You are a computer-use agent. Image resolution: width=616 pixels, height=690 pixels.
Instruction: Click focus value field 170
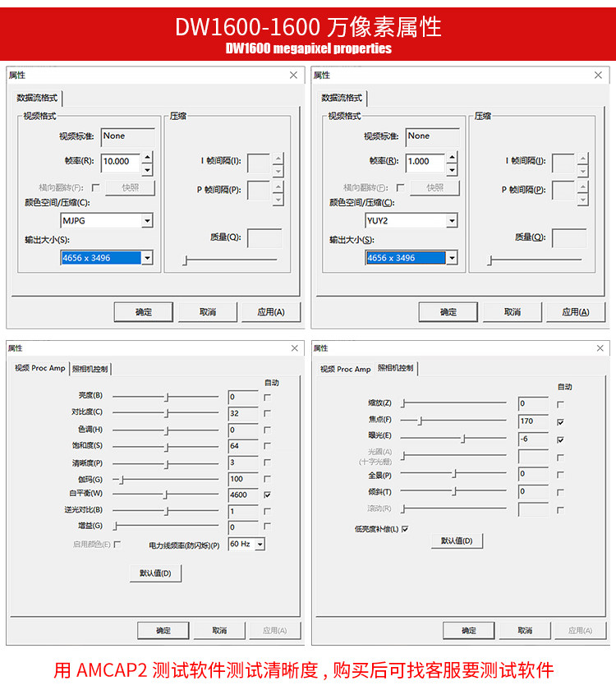[534, 421]
